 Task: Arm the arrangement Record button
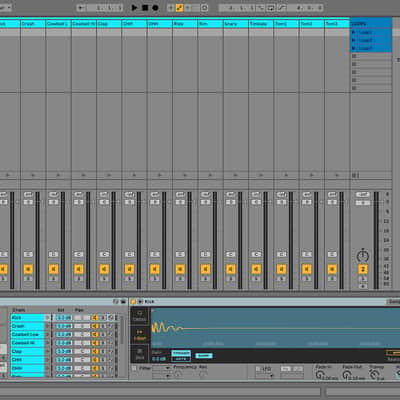coord(155,7)
